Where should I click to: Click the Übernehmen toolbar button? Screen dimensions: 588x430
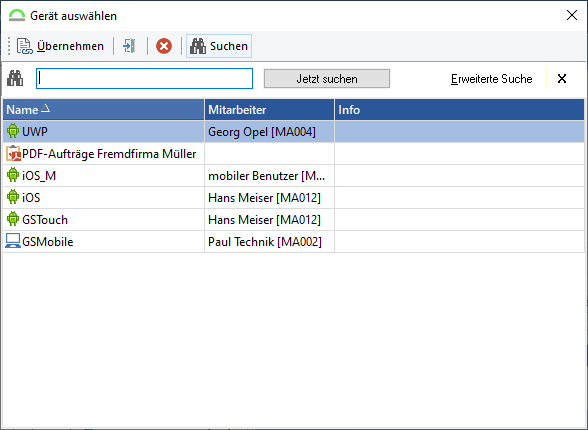pos(60,46)
